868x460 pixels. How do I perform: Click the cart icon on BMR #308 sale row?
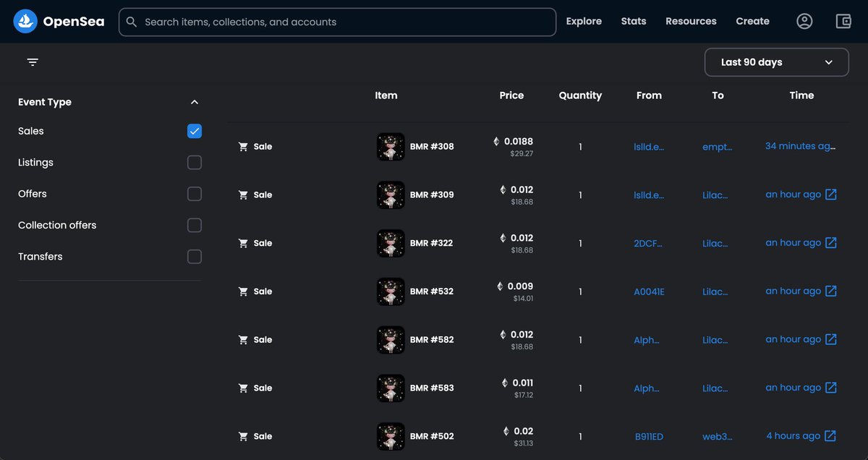point(243,146)
